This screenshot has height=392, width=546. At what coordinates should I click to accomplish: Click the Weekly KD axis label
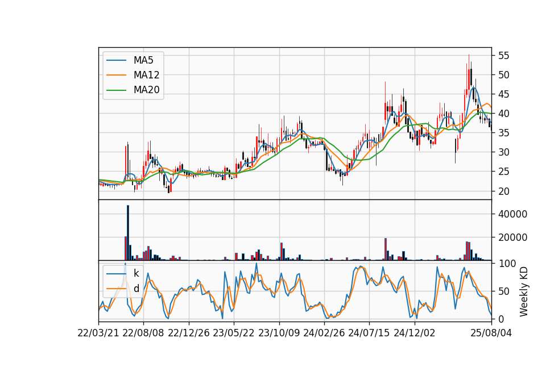click(524, 291)
